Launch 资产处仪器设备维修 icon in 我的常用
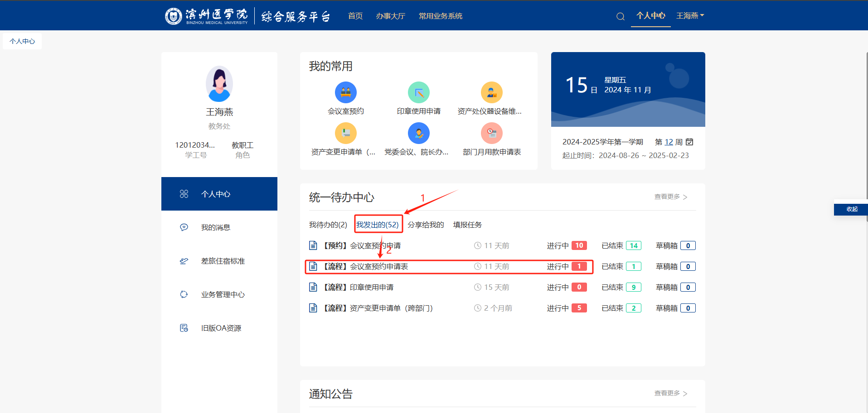Viewport: 868px width, 413px height. [492, 93]
